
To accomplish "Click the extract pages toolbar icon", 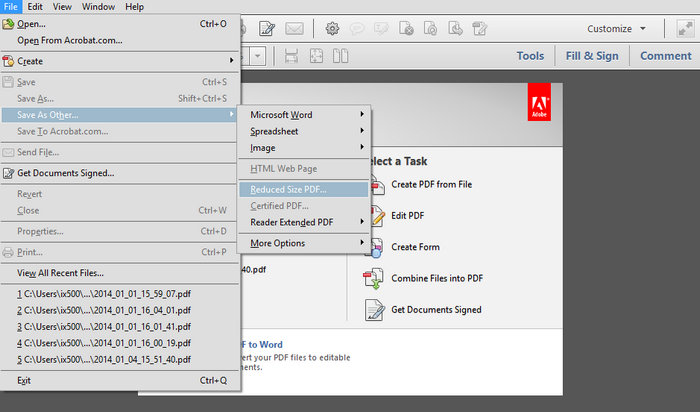I will pos(455,29).
